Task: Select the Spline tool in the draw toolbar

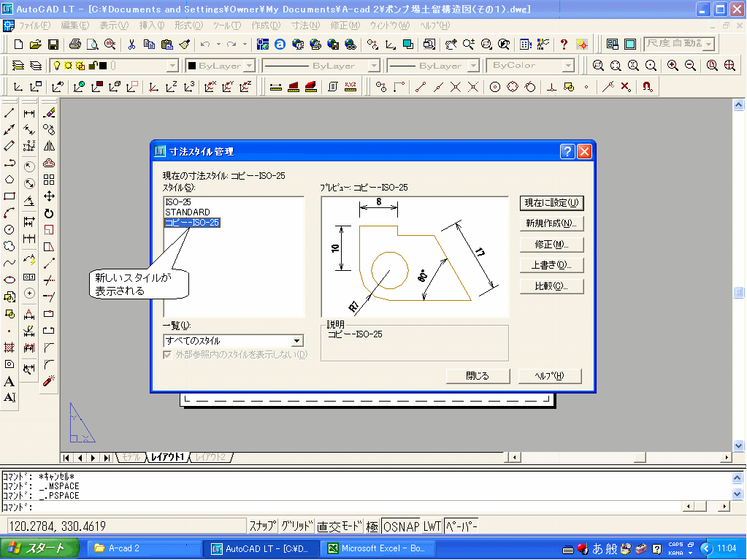Action: click(9, 263)
